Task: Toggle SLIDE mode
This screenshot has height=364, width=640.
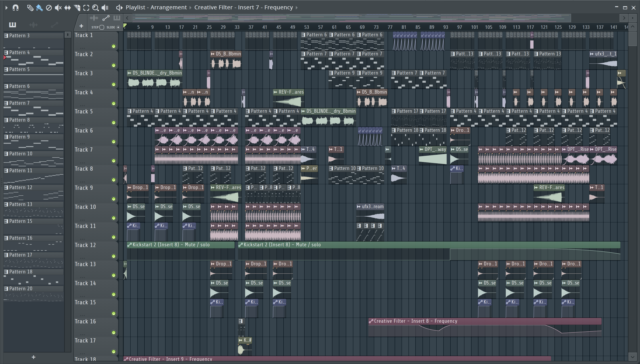Action: pyautogui.click(x=118, y=27)
